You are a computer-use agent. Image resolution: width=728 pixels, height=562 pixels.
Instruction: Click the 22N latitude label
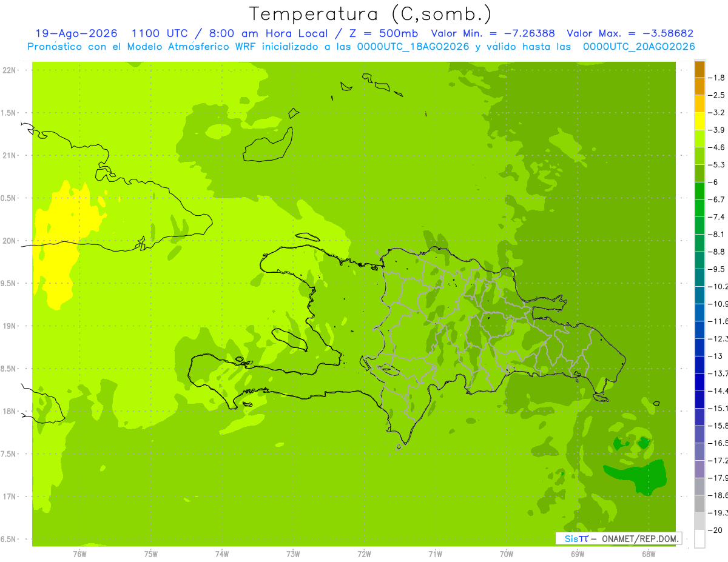click(x=10, y=70)
